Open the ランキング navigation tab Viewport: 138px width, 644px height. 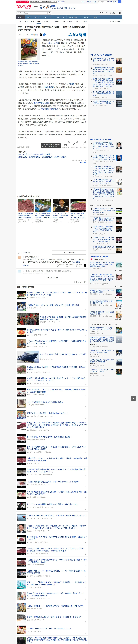(x=86, y=17)
